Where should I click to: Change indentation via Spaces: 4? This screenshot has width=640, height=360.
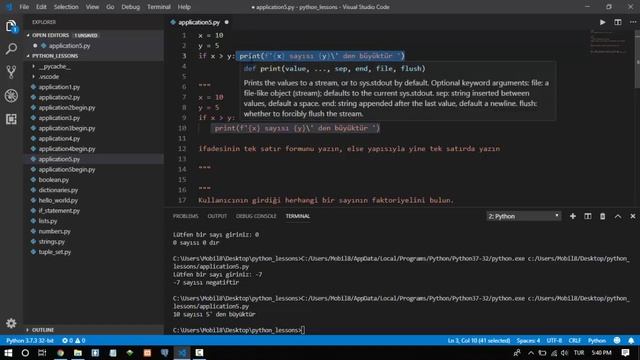pos(528,340)
